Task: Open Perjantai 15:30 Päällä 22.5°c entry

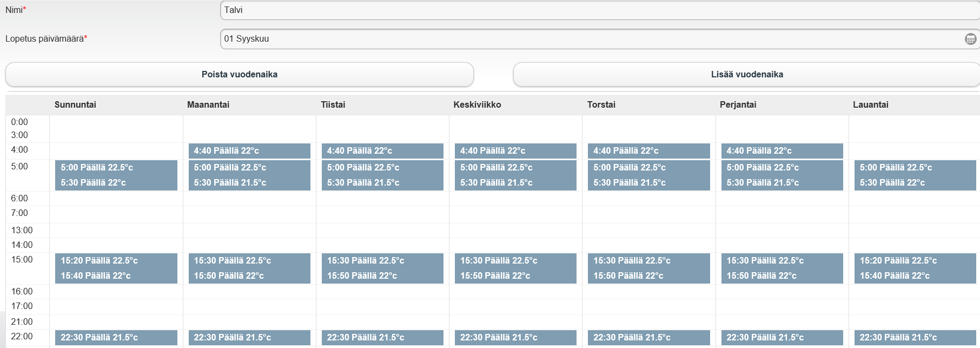Action: tap(782, 261)
